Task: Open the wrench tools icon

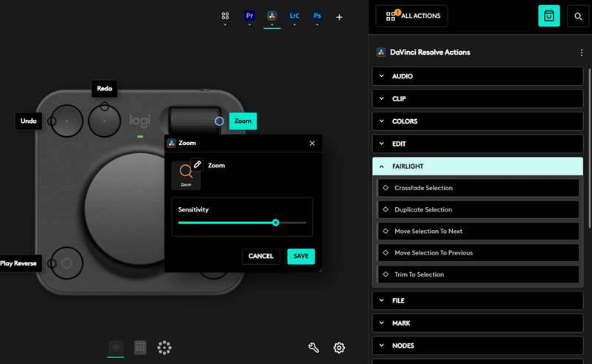Action: click(313, 348)
